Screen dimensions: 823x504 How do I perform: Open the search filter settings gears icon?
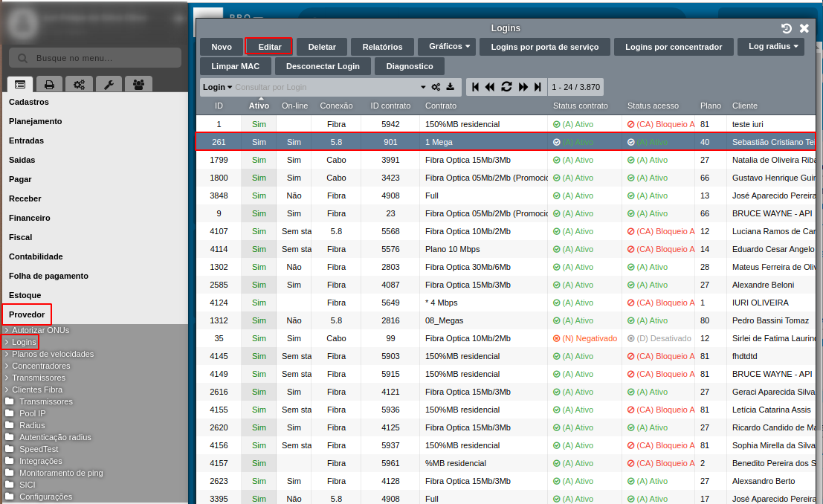[x=436, y=87]
